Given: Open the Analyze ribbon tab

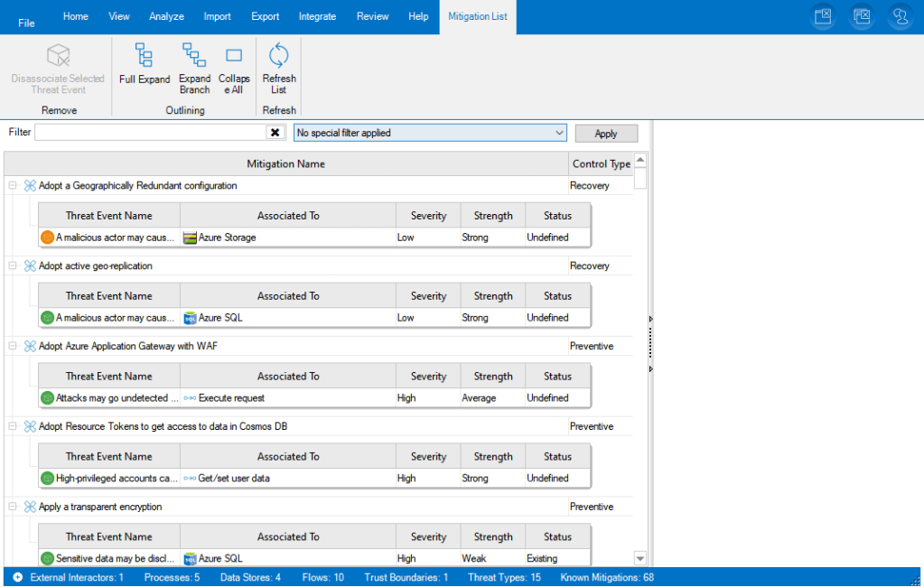Looking at the screenshot, I should coord(166,16).
